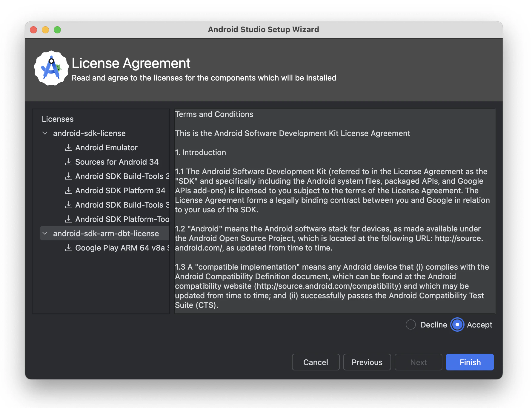
Task: Click download icon beside Android SDK Platform-Tools
Action: pyautogui.click(x=69, y=219)
